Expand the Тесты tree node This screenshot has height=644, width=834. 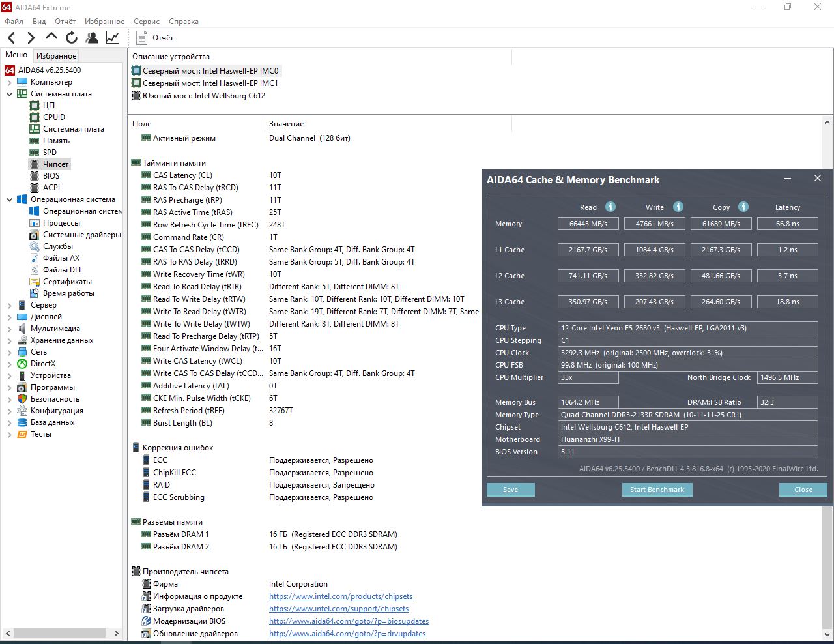[9, 434]
